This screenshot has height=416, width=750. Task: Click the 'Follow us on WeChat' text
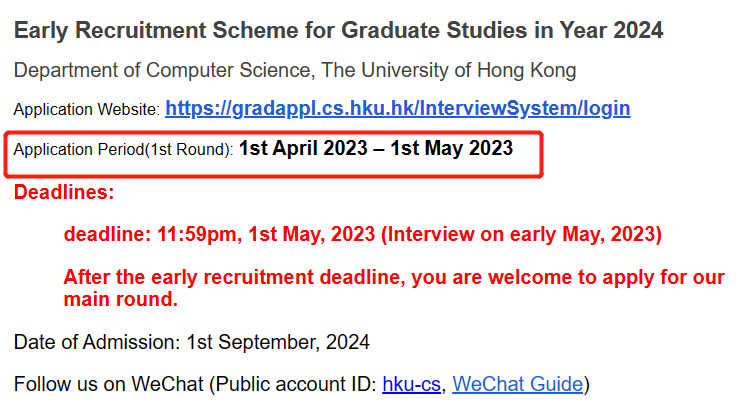[x=108, y=384]
